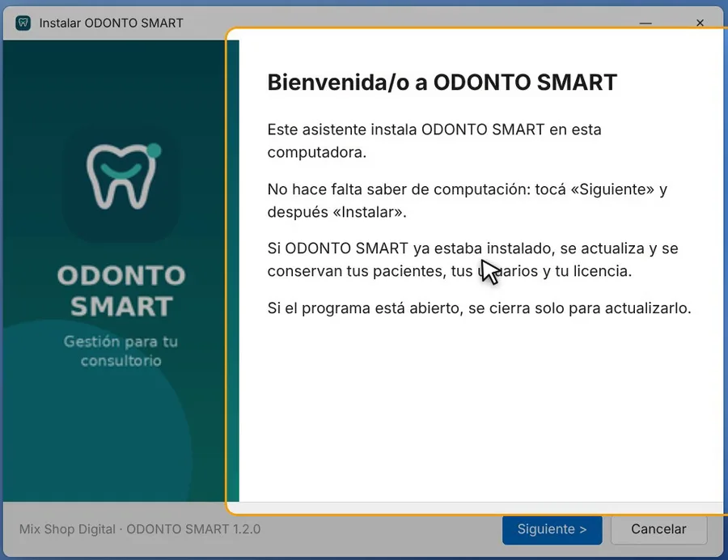This screenshot has width=728, height=560.
Task: Click the tooth icon in the title bar
Action: pyautogui.click(x=23, y=23)
